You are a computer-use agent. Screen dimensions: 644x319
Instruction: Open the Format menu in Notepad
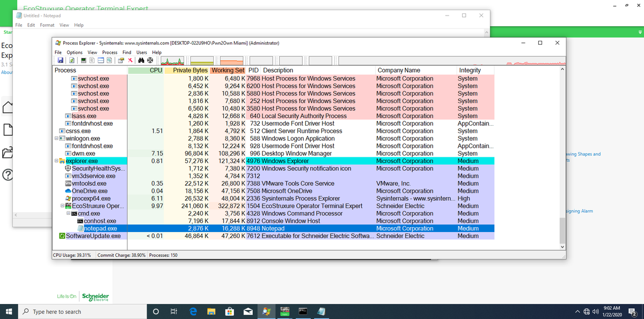47,25
